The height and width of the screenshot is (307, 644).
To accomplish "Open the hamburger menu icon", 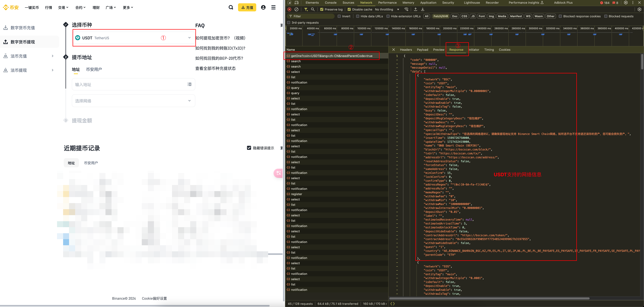I will tap(274, 7).
